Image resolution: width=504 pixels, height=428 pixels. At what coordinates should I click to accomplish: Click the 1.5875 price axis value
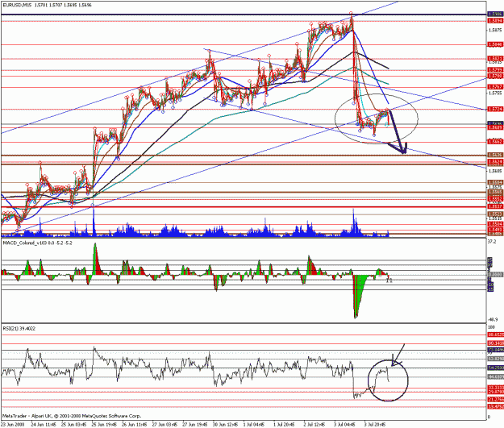(495, 30)
